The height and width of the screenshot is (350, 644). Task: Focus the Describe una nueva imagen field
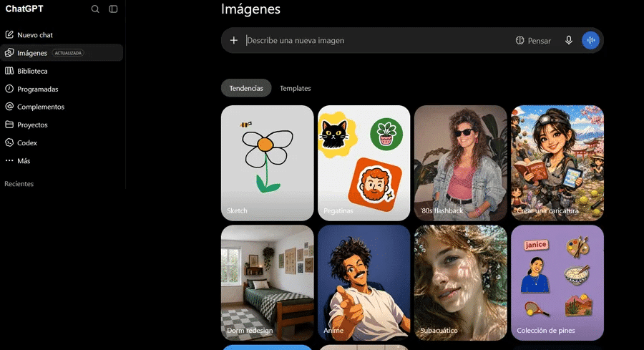377,41
